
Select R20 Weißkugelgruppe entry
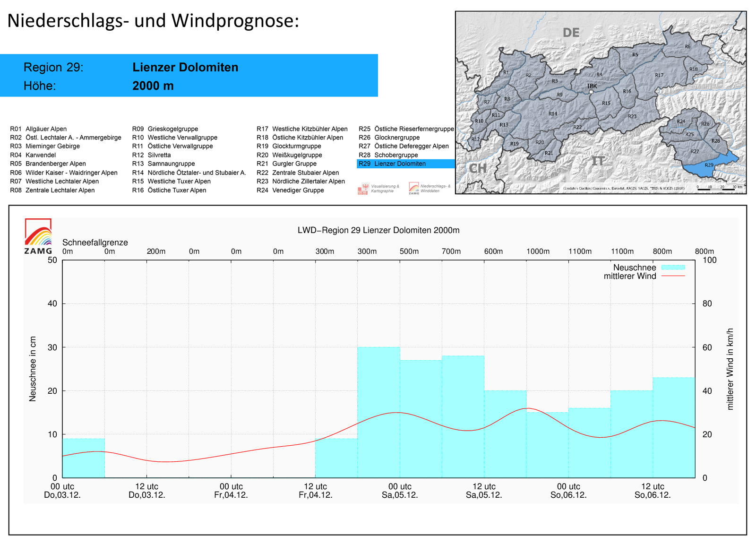pos(289,155)
